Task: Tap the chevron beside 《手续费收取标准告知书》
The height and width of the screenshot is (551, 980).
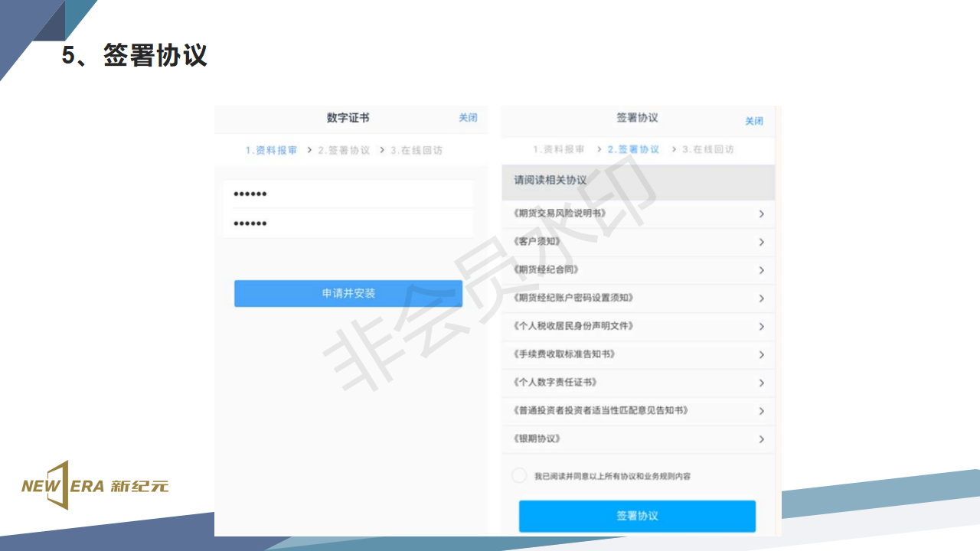Action: tap(761, 354)
